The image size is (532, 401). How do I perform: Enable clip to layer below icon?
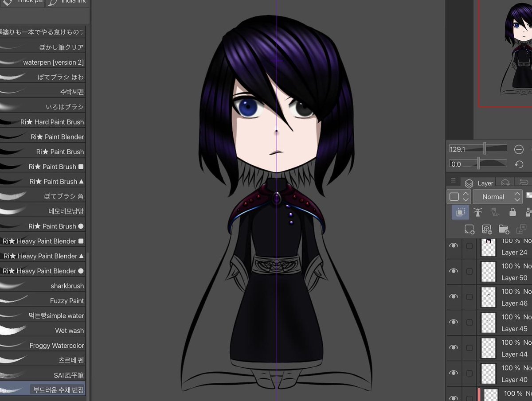(460, 212)
